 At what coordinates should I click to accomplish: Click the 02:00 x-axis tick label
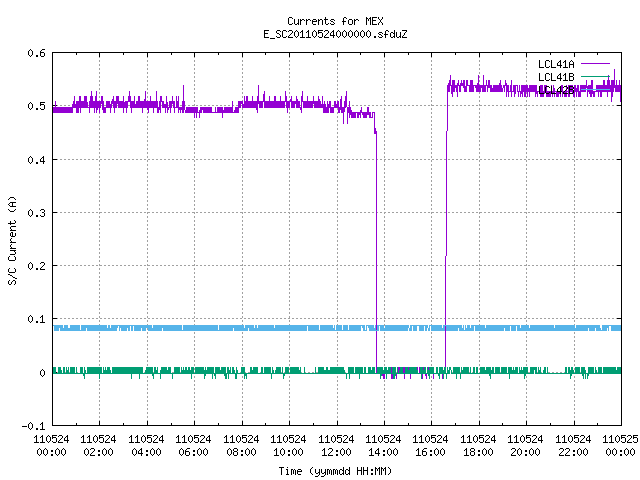(x=98, y=452)
